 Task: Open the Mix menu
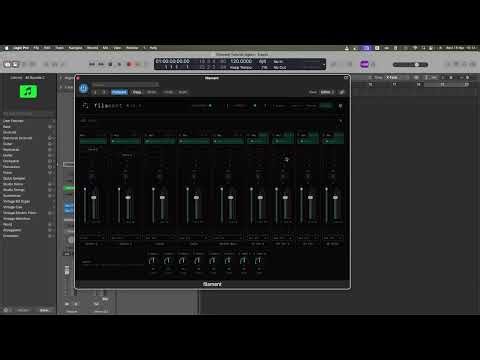click(x=105, y=48)
